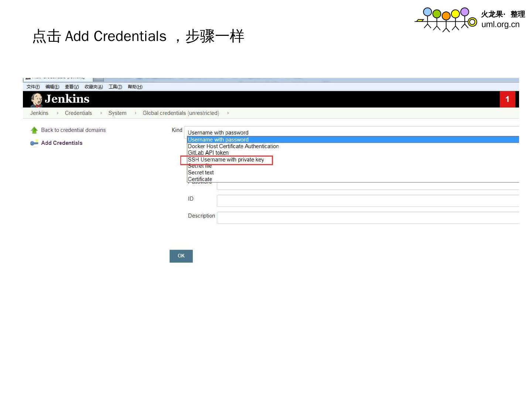The height and width of the screenshot is (399, 532).
Task: Open the Kind dropdown box
Action: tap(352, 132)
